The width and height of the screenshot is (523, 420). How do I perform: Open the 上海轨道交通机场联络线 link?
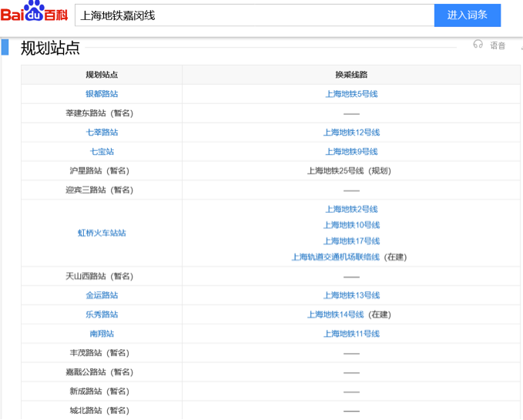coord(335,257)
